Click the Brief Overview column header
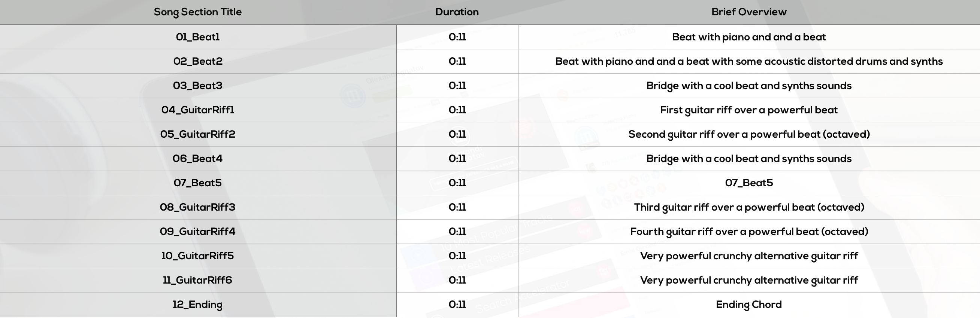This screenshot has width=980, height=318. tap(749, 12)
